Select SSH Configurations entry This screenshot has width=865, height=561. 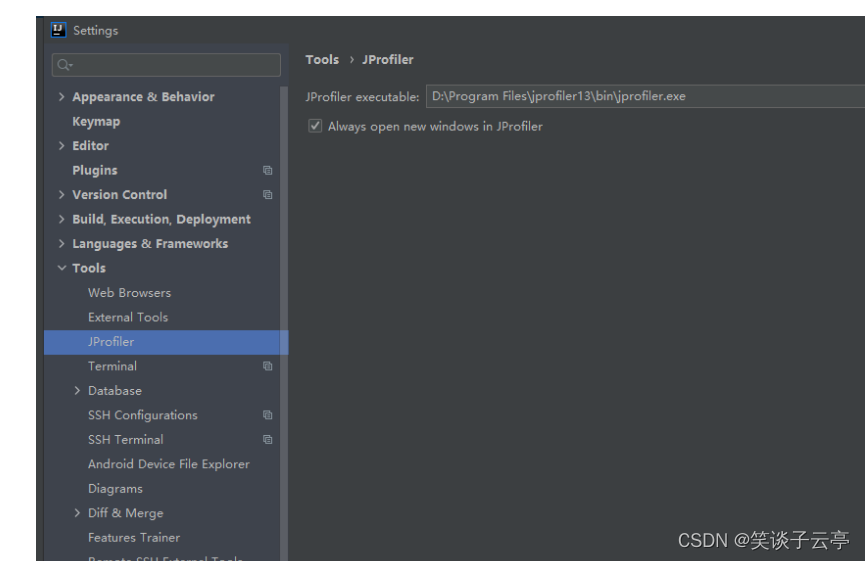point(143,415)
